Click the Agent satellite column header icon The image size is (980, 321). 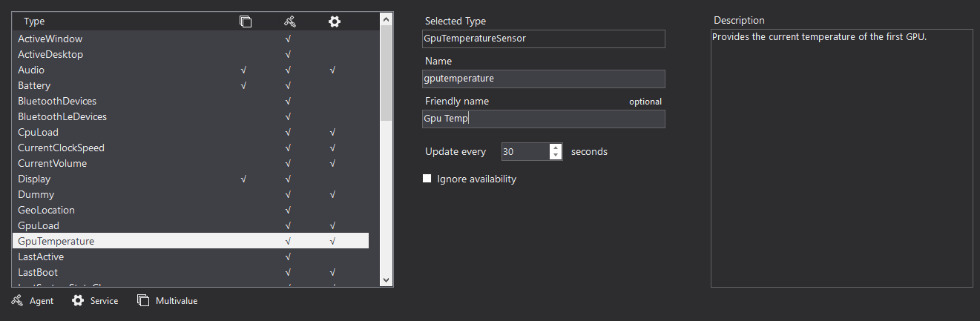pyautogui.click(x=289, y=21)
